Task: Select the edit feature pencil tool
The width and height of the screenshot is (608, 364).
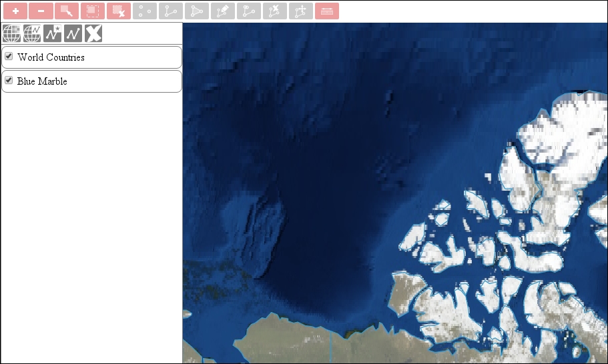Action: point(222,11)
